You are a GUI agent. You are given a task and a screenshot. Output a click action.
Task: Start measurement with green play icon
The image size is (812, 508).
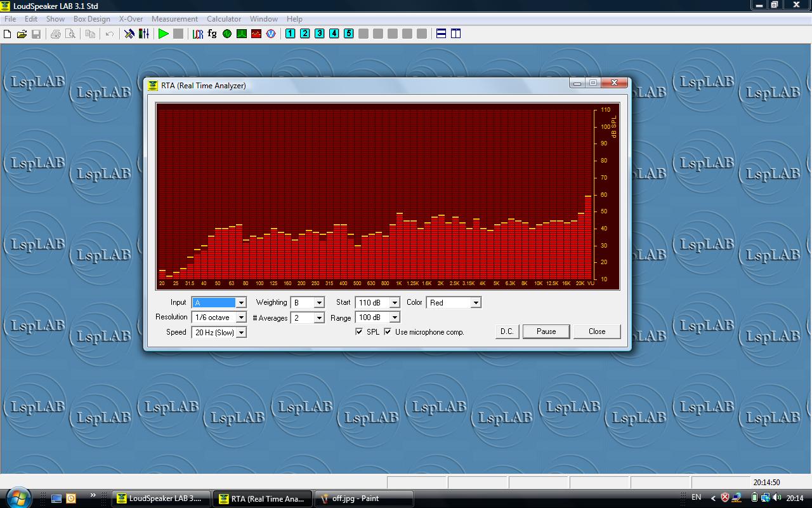[x=164, y=34]
